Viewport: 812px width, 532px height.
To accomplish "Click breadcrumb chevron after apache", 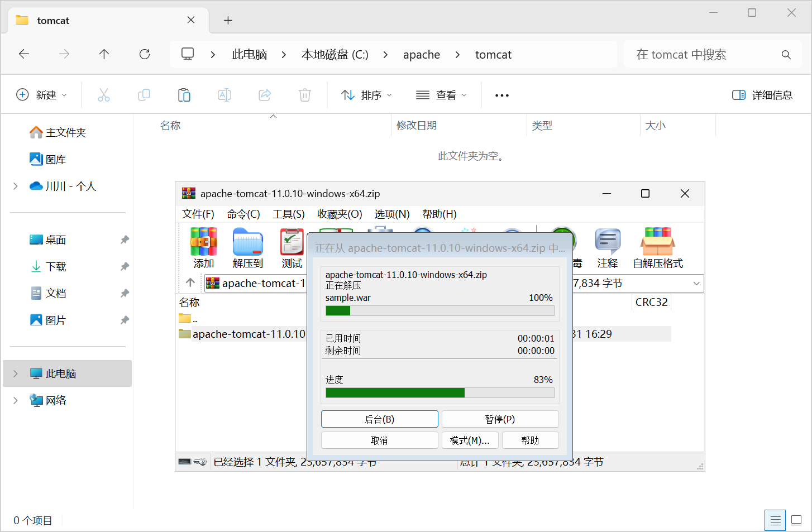I will (x=457, y=55).
